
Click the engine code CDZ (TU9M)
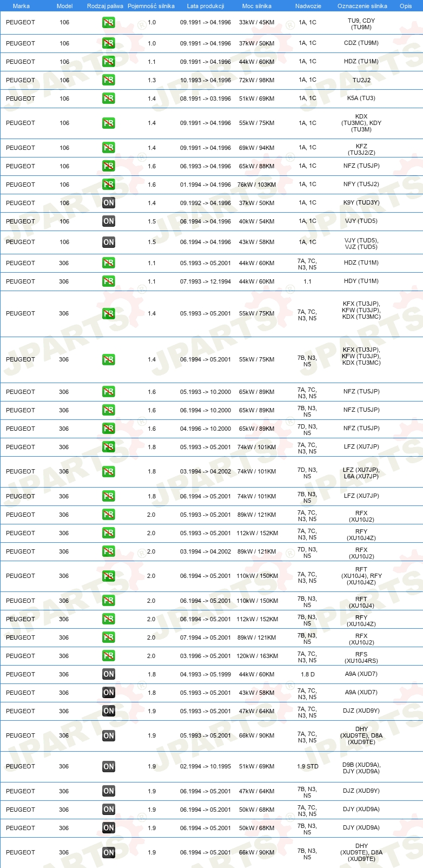(x=361, y=43)
